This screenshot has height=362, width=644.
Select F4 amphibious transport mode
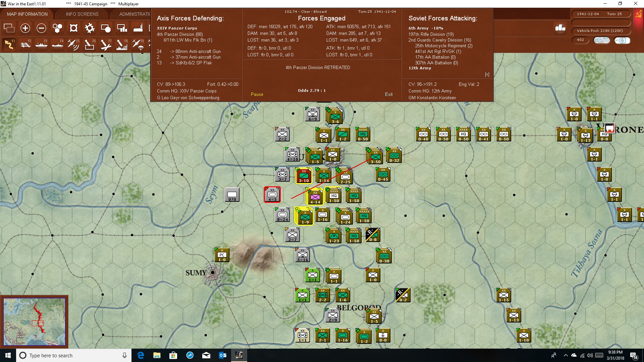pyautogui.click(x=57, y=44)
